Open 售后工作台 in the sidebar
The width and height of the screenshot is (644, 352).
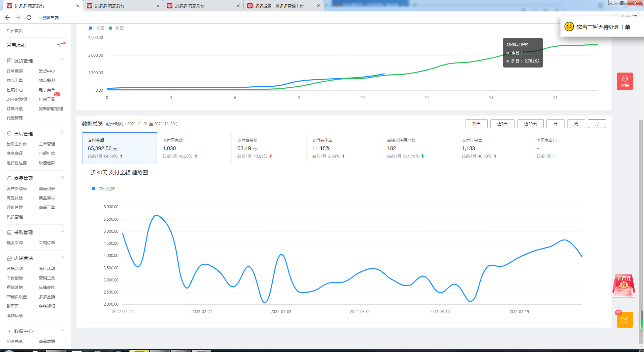[x=17, y=144]
